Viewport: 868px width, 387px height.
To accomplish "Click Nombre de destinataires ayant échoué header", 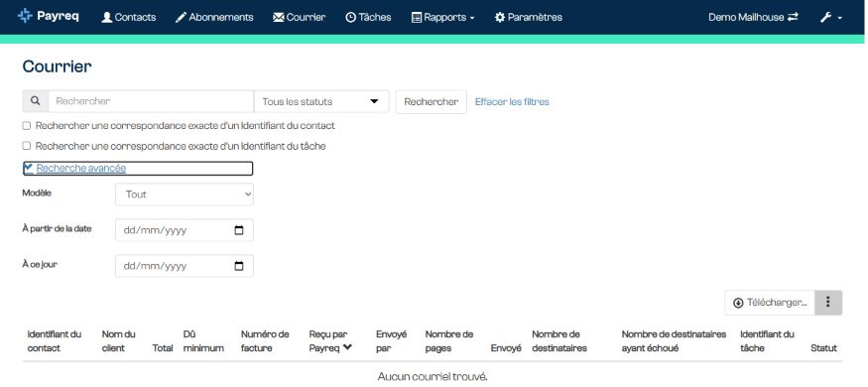I will pos(674,341).
